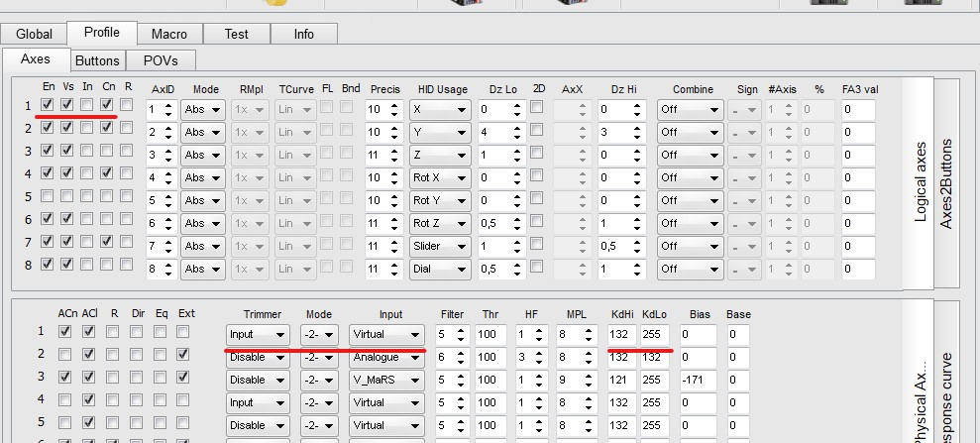Toggle the ACn checkbox for physical axis 2

(64, 354)
